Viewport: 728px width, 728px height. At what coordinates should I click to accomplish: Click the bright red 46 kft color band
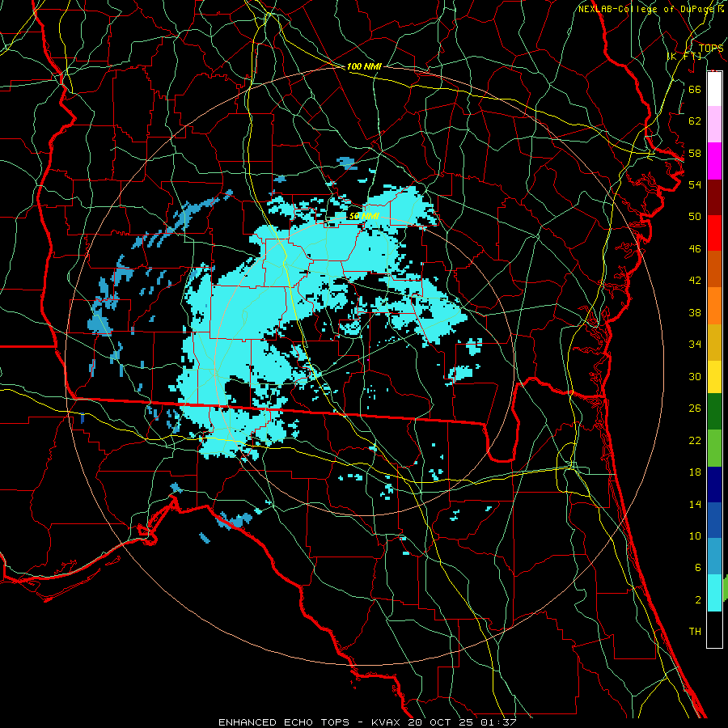[714, 233]
